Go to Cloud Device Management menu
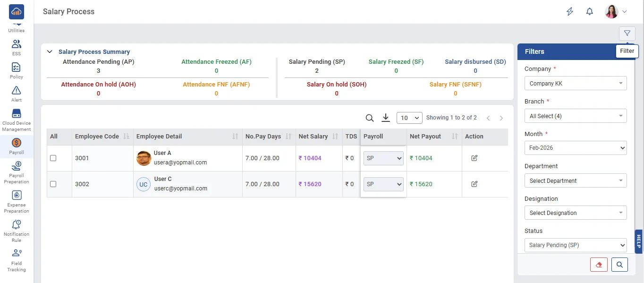This screenshot has width=644, height=283. click(x=17, y=120)
